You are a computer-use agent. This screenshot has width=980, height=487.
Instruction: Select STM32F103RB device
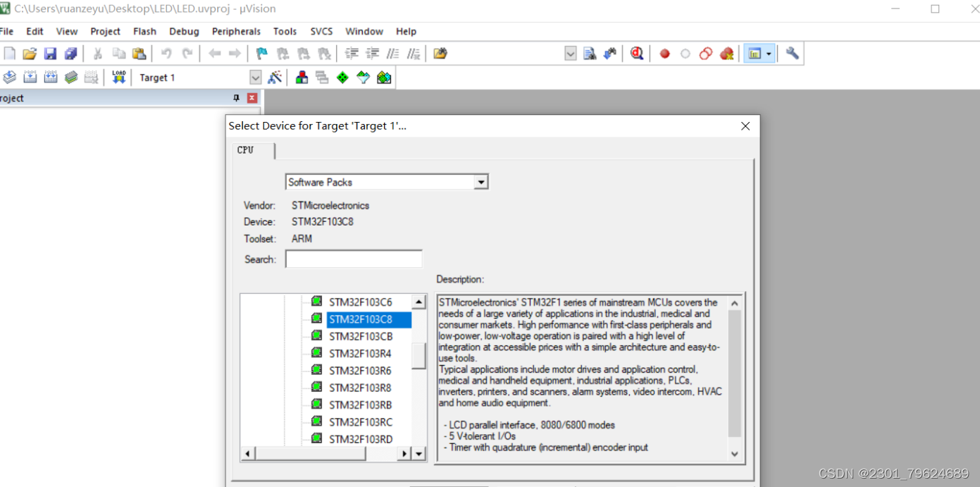point(361,405)
